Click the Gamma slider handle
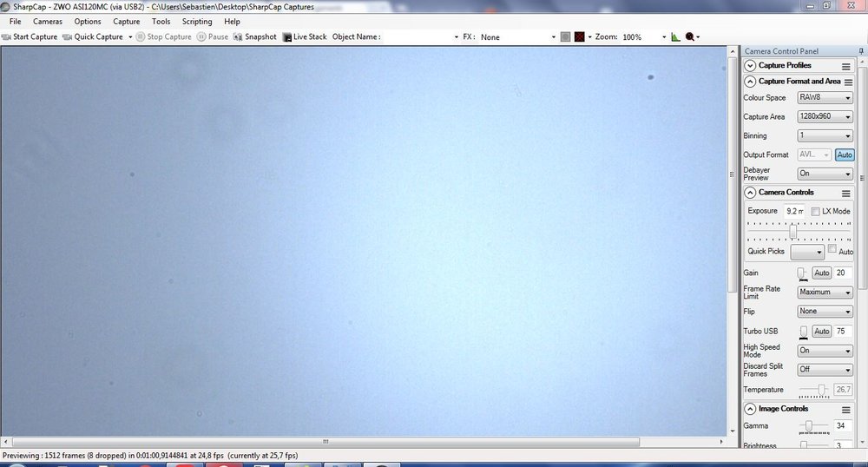 pyautogui.click(x=809, y=426)
